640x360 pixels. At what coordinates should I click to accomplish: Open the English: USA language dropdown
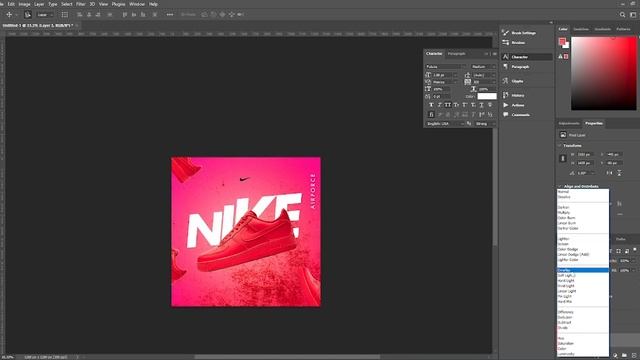coord(445,124)
